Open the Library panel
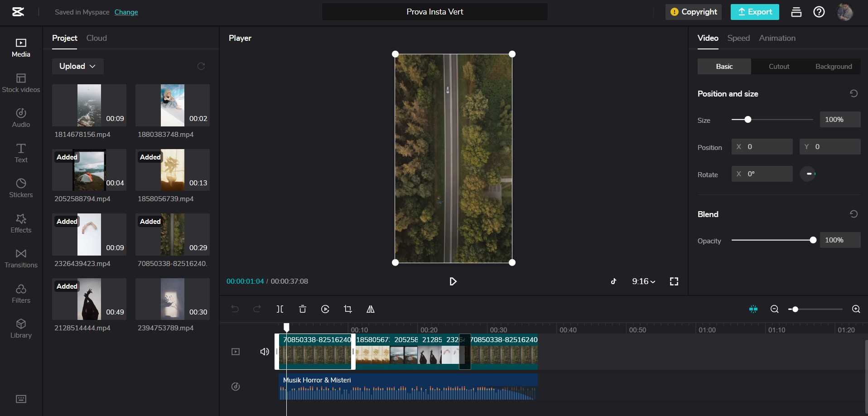This screenshot has width=868, height=416. pyautogui.click(x=21, y=329)
